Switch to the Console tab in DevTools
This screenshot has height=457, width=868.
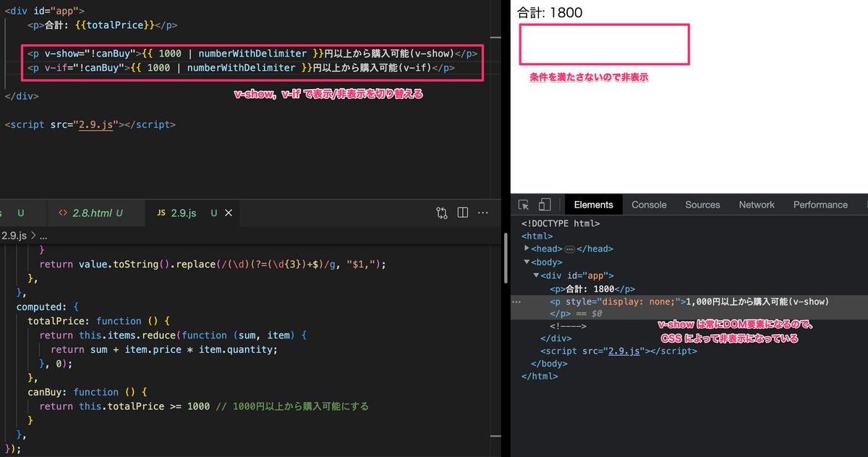pos(649,205)
